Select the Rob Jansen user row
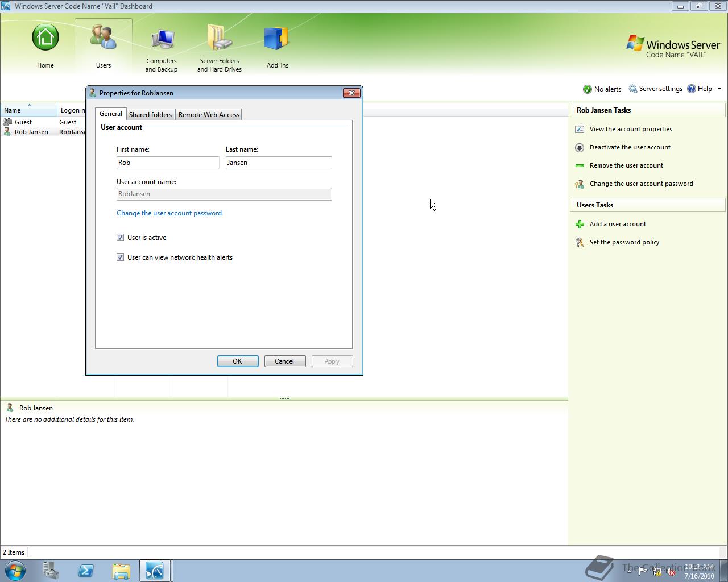This screenshot has width=728, height=582. 43,132
